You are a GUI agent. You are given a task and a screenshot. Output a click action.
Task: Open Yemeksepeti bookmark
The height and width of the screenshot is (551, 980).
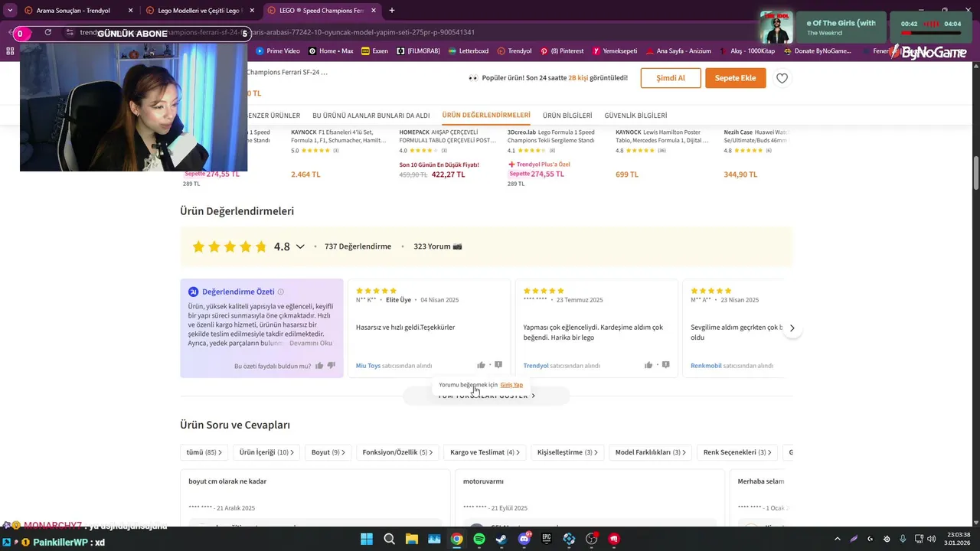[615, 51]
